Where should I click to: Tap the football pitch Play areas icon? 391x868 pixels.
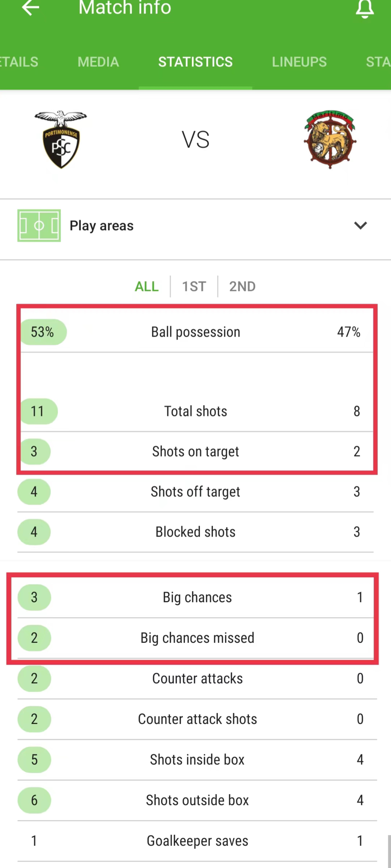pos(39,225)
